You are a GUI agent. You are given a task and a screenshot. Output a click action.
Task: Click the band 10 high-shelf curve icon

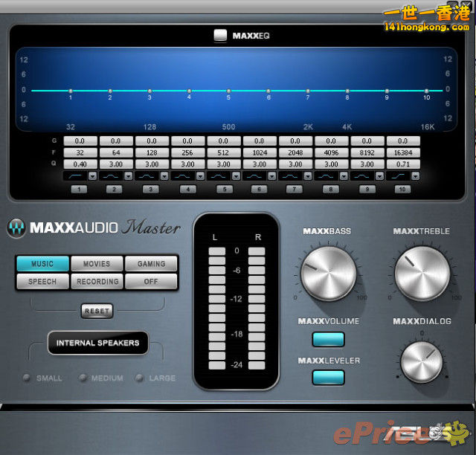point(399,176)
